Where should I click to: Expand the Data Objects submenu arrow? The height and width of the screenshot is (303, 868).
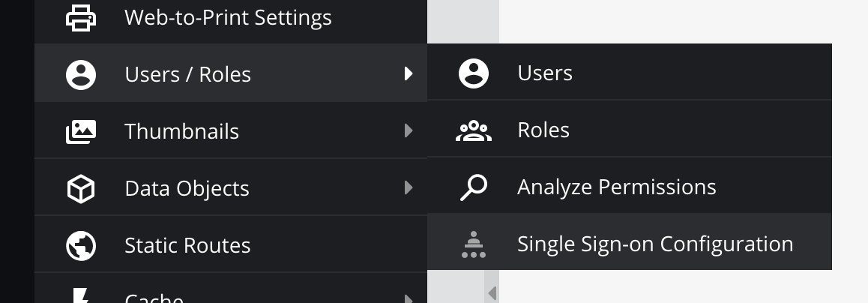[409, 187]
